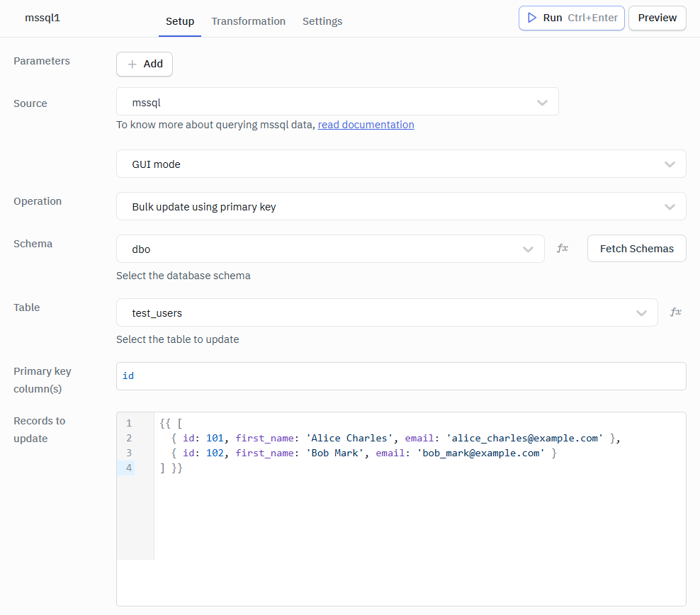Click line number 3 in code editor
The image size is (700, 615).
tap(128, 453)
